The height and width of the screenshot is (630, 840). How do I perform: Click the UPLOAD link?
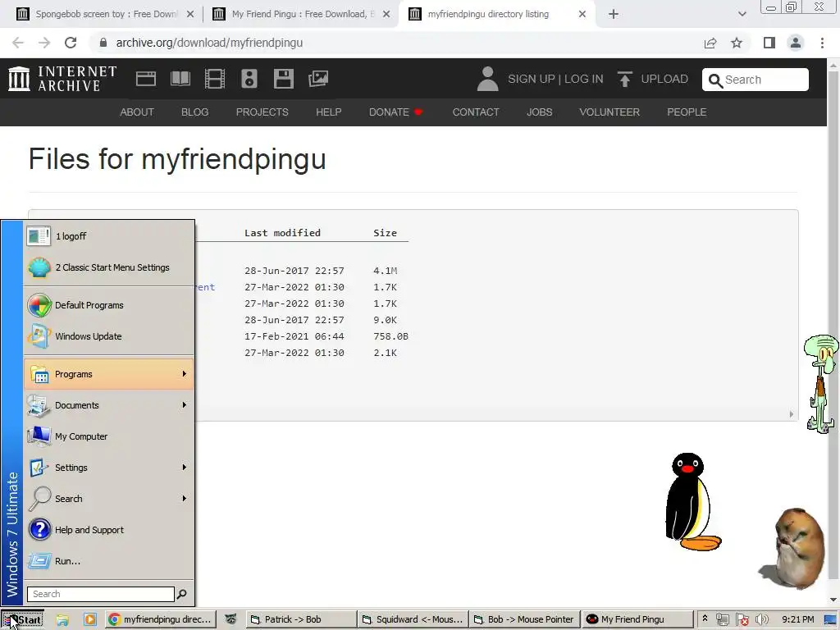(653, 79)
